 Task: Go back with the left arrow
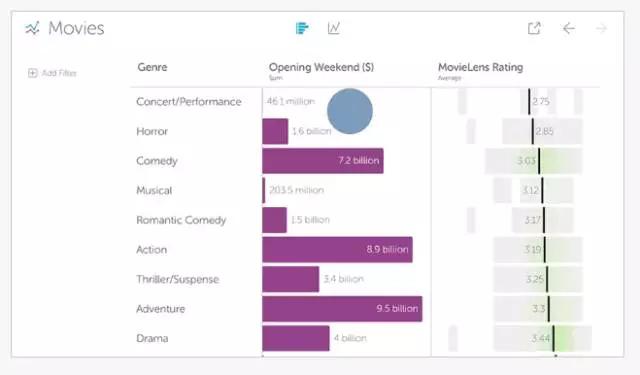569,28
